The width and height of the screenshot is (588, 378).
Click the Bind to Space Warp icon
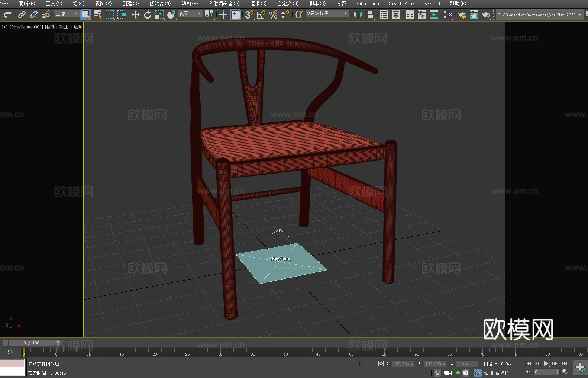point(46,14)
